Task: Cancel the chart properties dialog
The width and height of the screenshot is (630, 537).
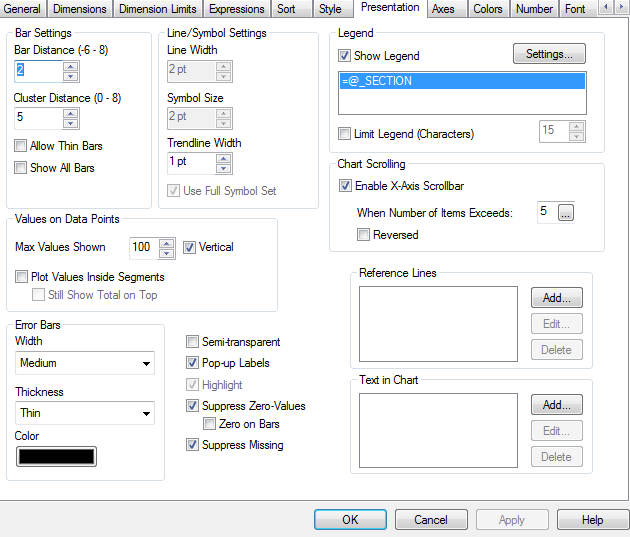Action: pyautogui.click(x=431, y=520)
